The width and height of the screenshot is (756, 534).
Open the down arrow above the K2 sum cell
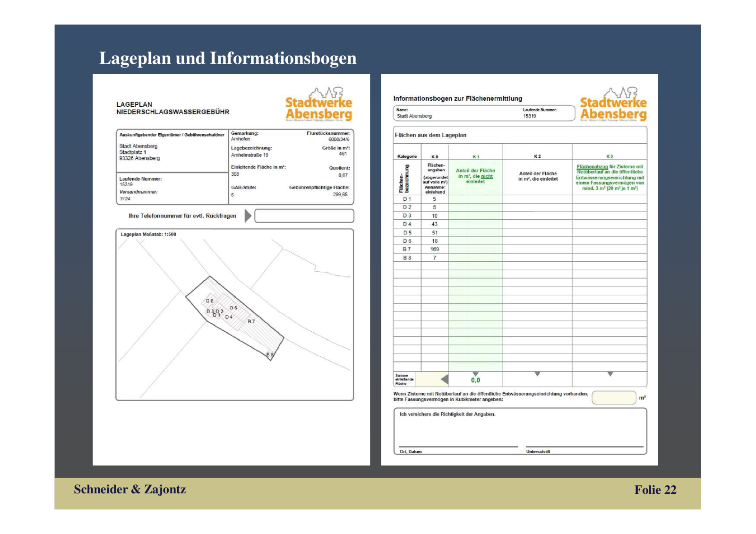pyautogui.click(x=537, y=373)
